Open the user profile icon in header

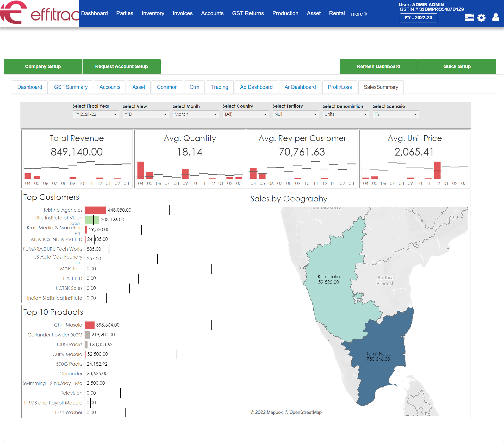tap(496, 18)
